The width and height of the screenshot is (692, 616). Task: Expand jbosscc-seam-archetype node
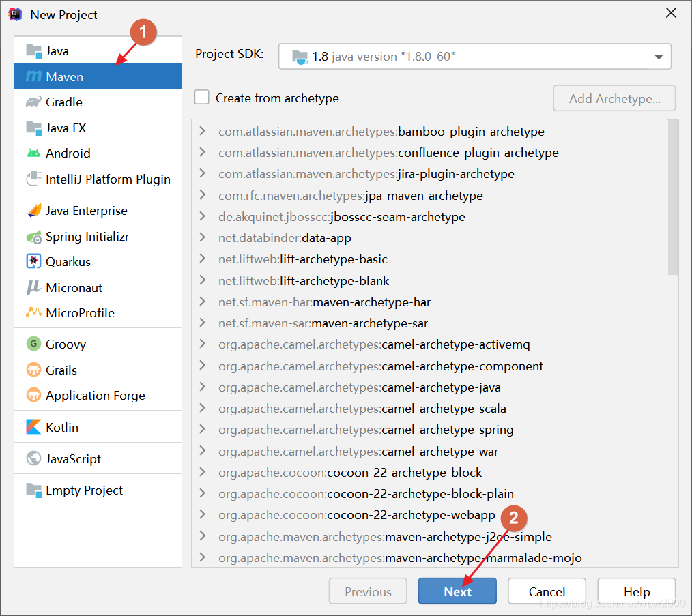pos(202,216)
